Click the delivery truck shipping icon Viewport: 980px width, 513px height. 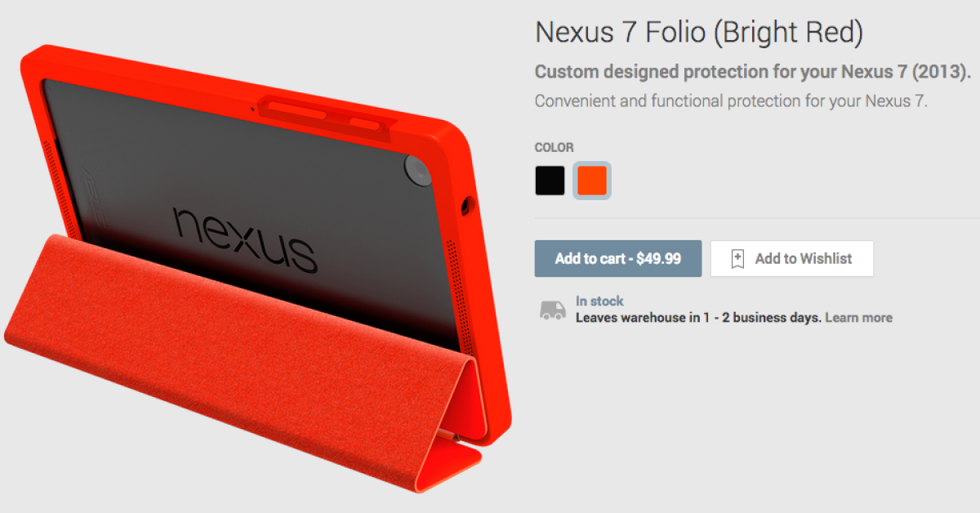[553, 310]
